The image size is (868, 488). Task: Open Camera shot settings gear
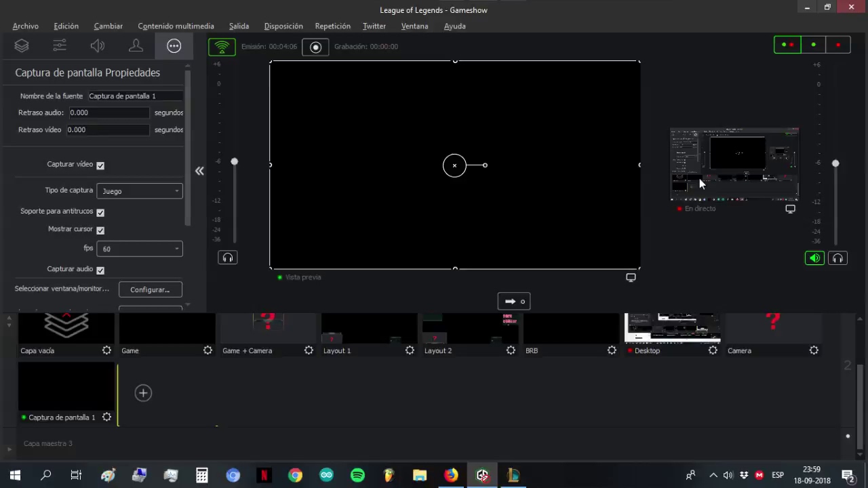coord(814,350)
